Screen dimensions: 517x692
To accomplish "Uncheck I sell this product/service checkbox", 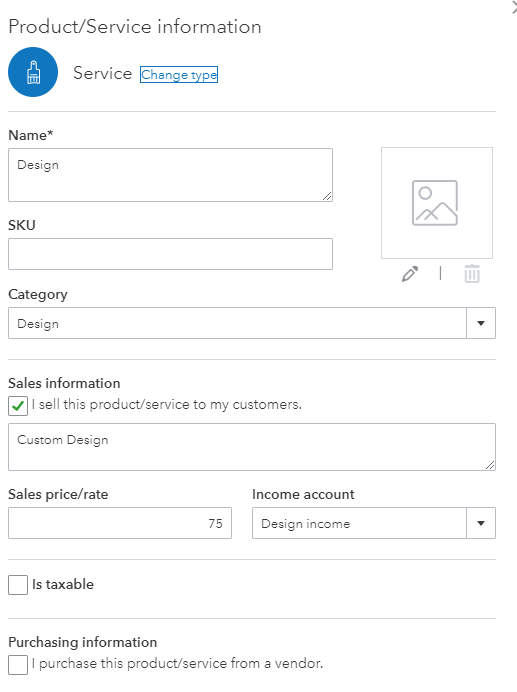I will tap(18, 406).
